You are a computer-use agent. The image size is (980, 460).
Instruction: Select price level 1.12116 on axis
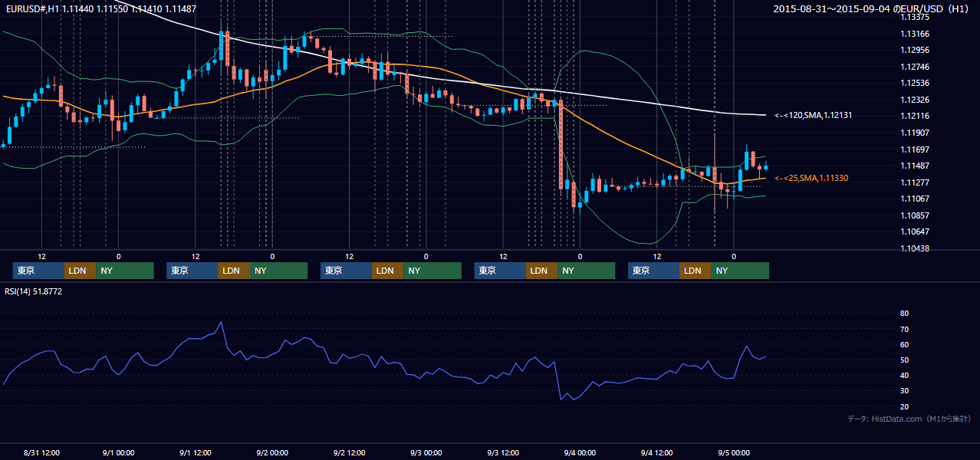(x=915, y=116)
